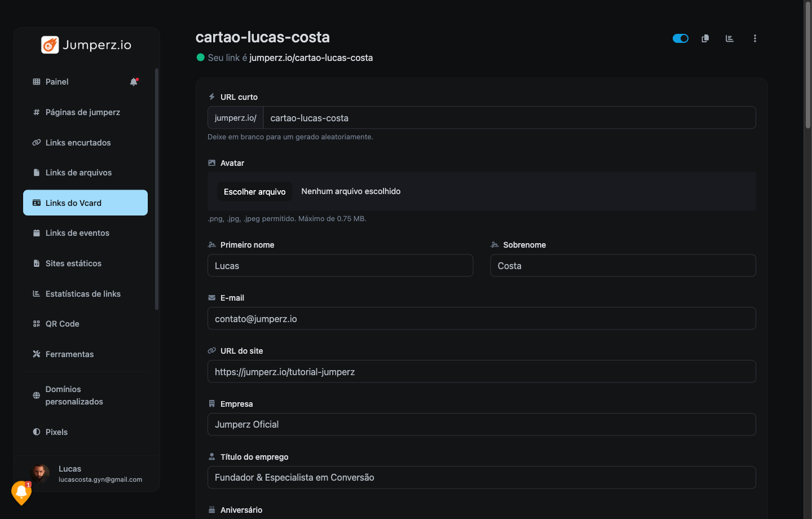
Task: Open the notification bell beside Painel
Action: pyautogui.click(x=134, y=82)
